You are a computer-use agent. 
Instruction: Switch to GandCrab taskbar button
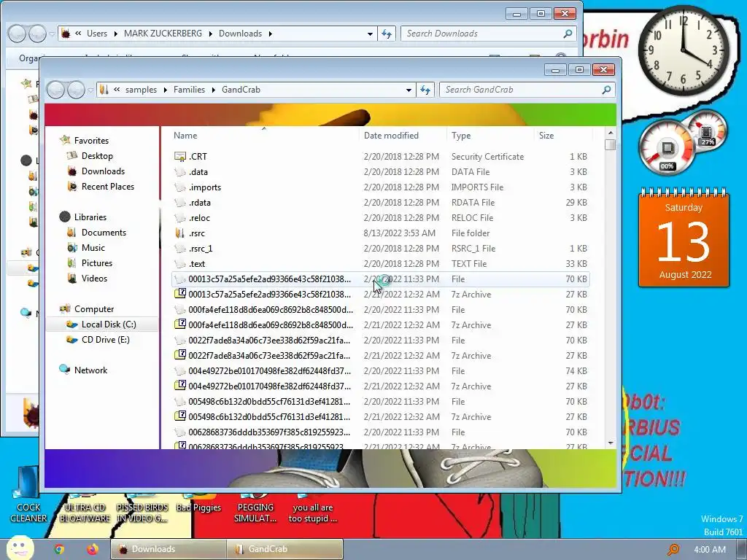tap(285, 549)
